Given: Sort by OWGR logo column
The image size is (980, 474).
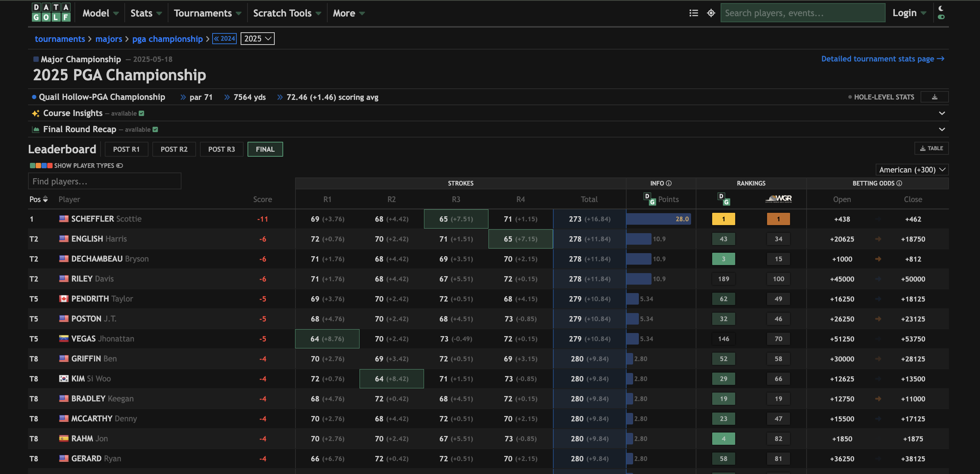Looking at the screenshot, I should 778,199.
